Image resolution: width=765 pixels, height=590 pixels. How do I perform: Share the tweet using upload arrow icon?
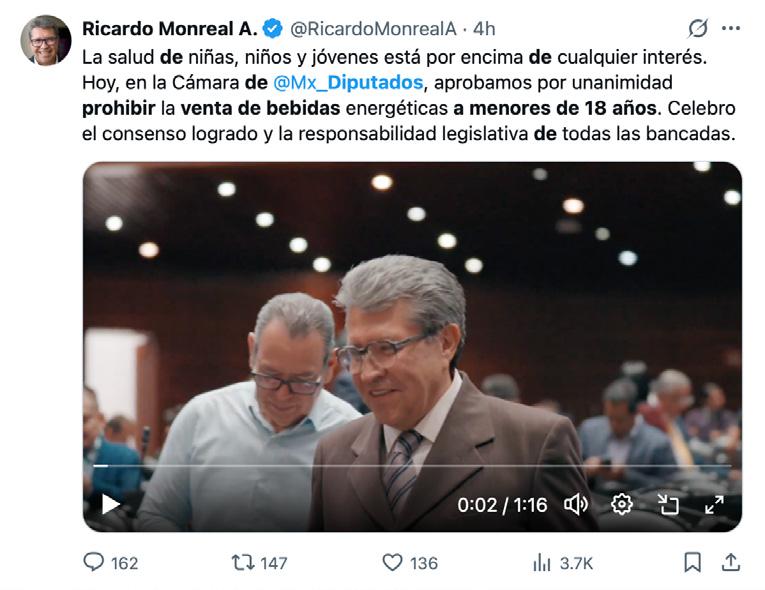[x=730, y=562]
